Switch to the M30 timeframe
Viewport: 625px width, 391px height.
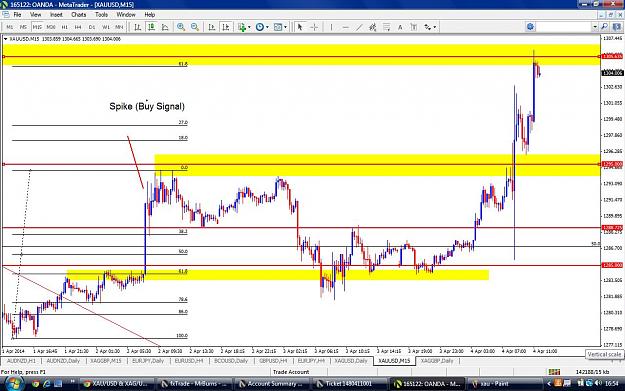[51, 27]
